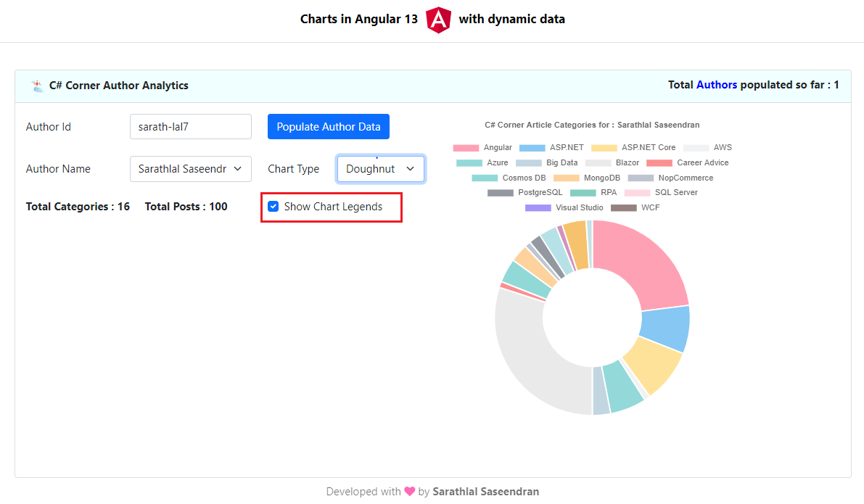The width and height of the screenshot is (864, 504).
Task: Toggle the Big Data legend item
Action: click(546, 163)
